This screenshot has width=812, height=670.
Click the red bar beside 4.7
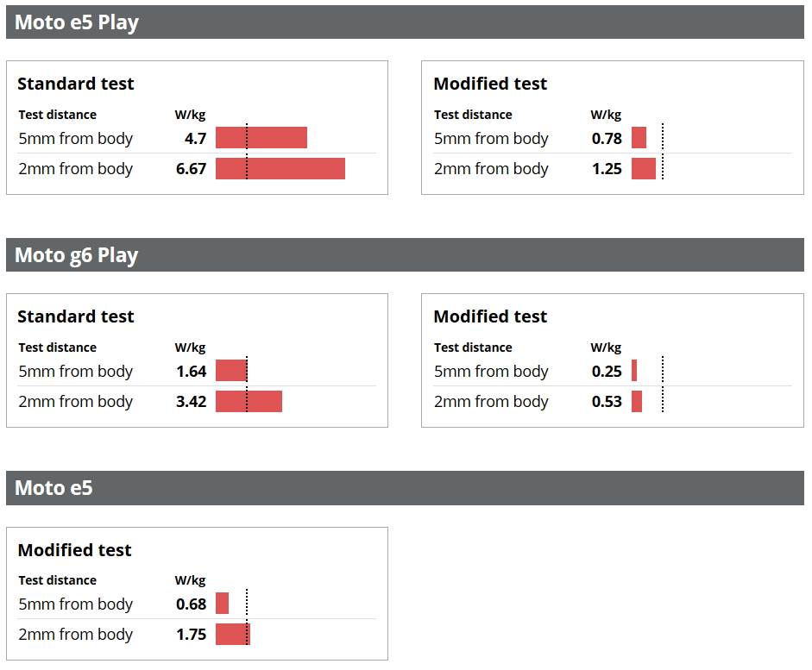pyautogui.click(x=261, y=138)
